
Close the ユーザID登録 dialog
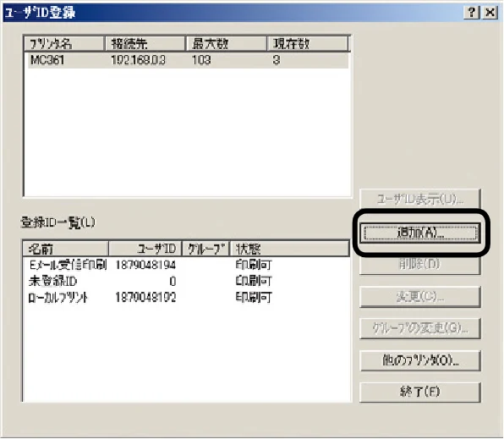[490, 13]
